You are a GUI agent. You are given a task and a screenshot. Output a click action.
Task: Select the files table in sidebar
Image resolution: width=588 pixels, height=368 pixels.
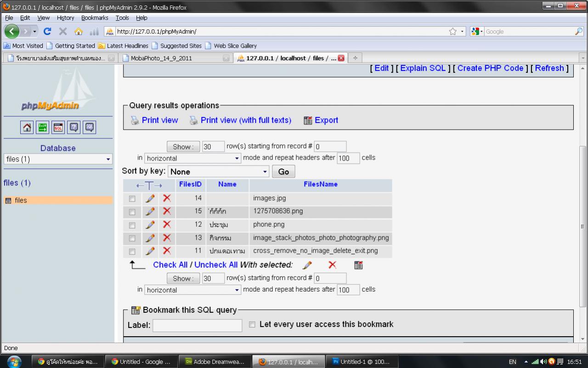[x=21, y=200]
